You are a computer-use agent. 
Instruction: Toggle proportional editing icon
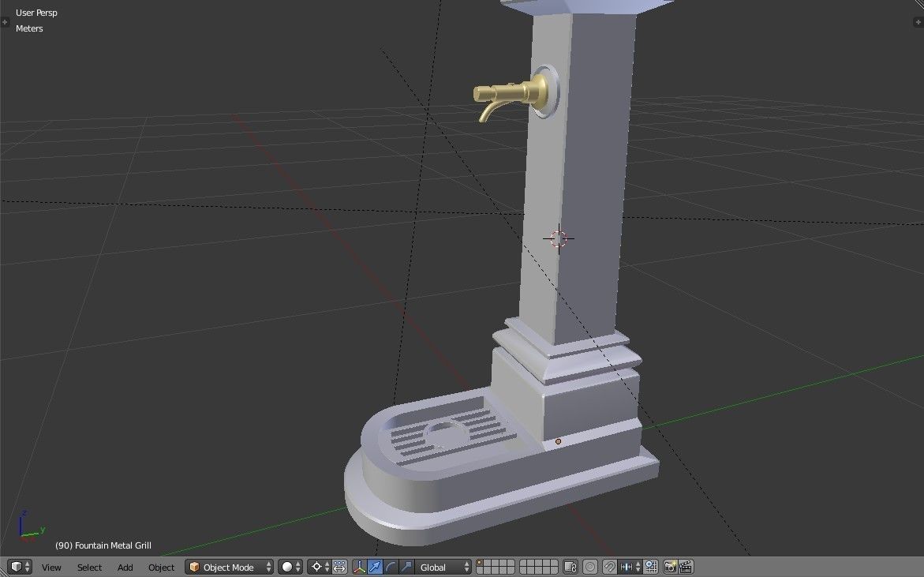coord(590,567)
